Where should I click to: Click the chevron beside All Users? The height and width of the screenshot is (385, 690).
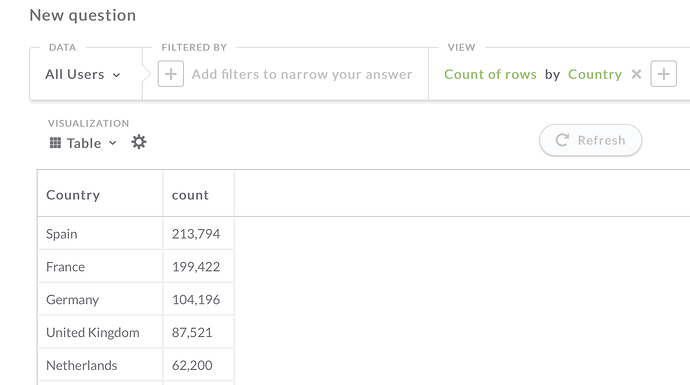point(116,75)
